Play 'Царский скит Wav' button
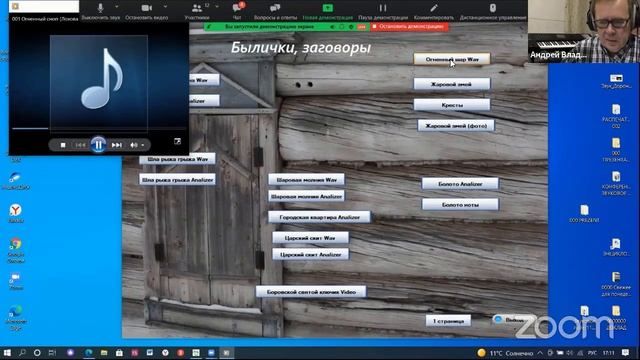Viewport: 640px width, 360px height. pos(310,238)
